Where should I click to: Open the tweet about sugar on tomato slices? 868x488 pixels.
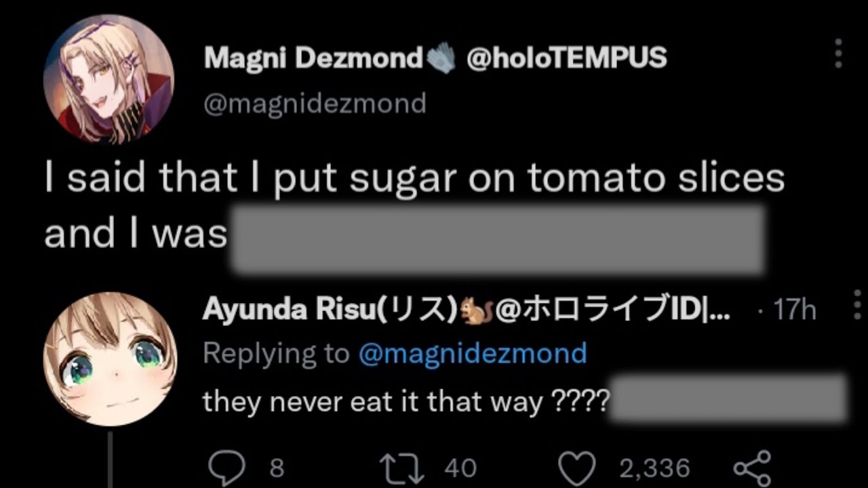(x=414, y=179)
